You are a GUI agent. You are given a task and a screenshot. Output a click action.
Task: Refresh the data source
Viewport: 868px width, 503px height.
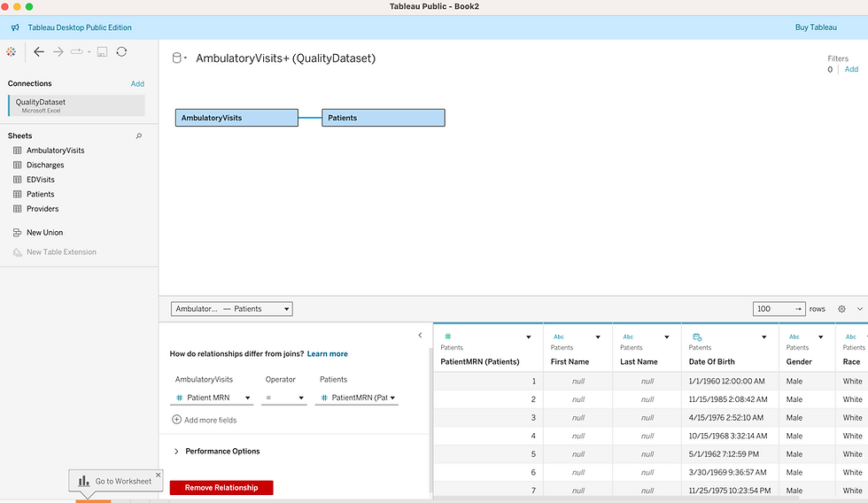(x=122, y=52)
